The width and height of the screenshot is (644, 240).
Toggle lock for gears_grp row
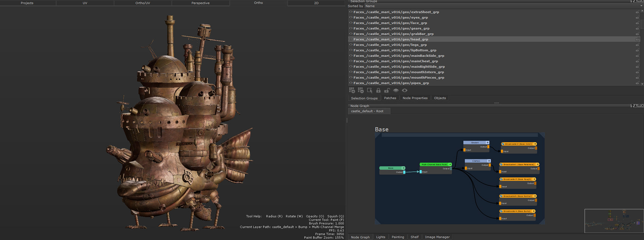click(637, 28)
